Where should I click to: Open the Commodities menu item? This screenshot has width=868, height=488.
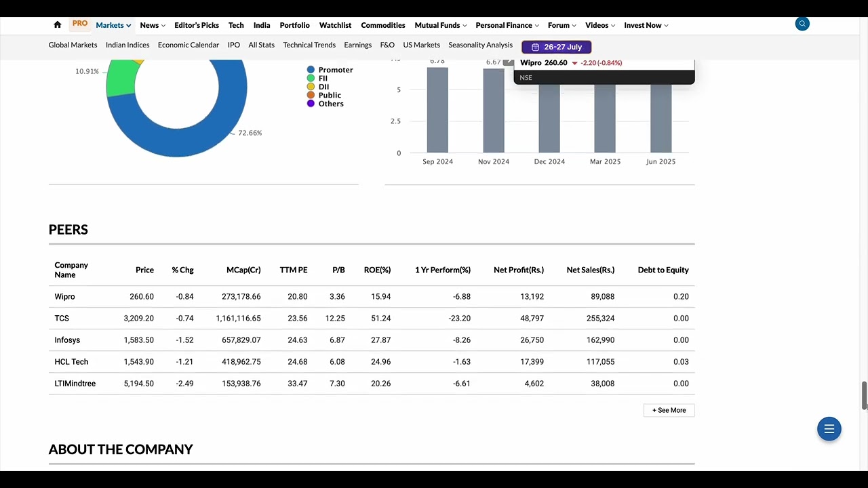click(383, 25)
